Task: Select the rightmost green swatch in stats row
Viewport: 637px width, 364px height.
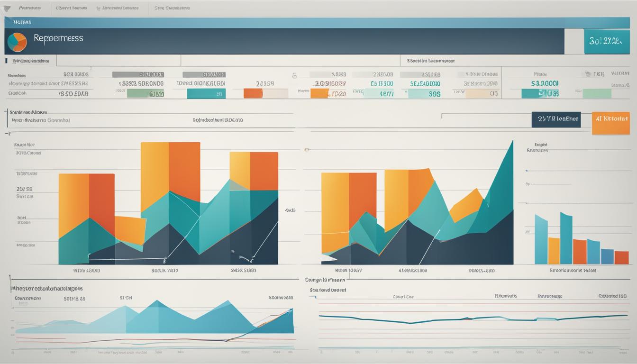Action: (597, 93)
